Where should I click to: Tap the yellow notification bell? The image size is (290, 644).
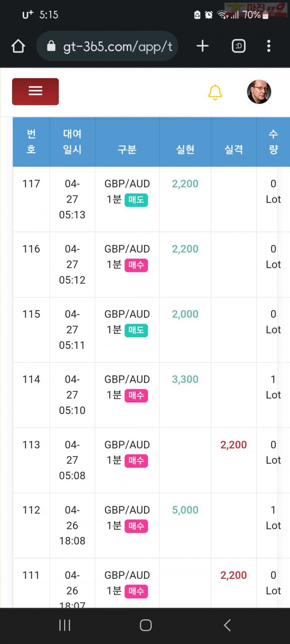[x=215, y=92]
